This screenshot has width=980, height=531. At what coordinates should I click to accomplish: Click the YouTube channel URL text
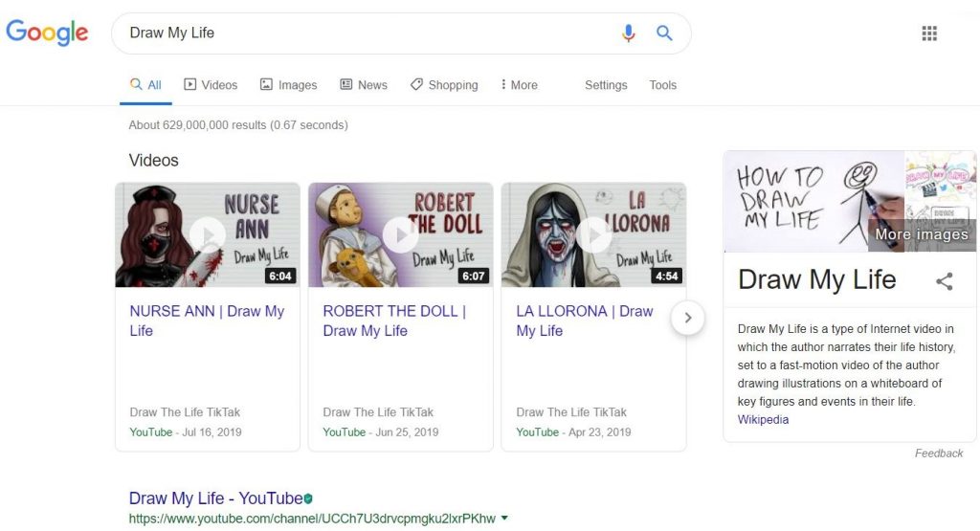[312, 519]
